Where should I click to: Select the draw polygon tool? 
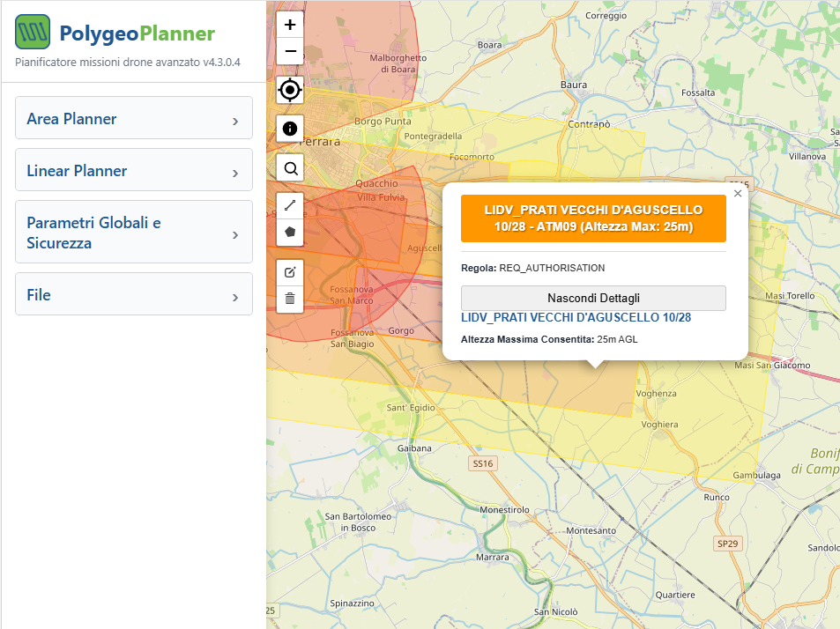[290, 232]
